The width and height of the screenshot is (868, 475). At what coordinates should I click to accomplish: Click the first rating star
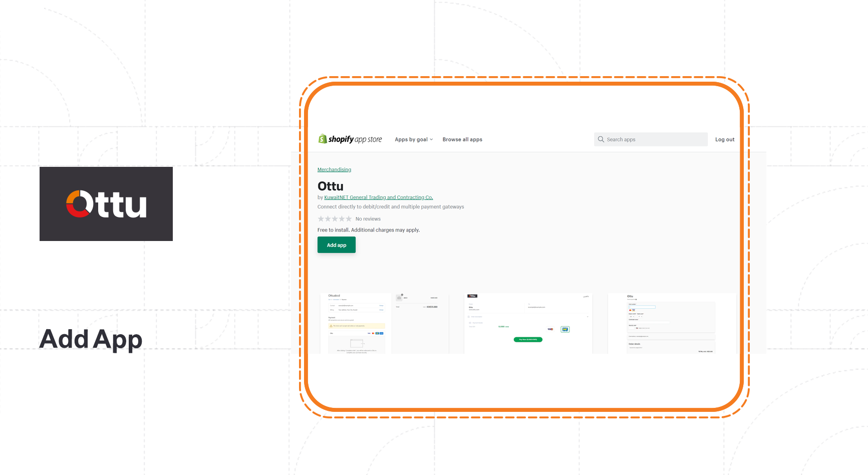click(x=321, y=219)
